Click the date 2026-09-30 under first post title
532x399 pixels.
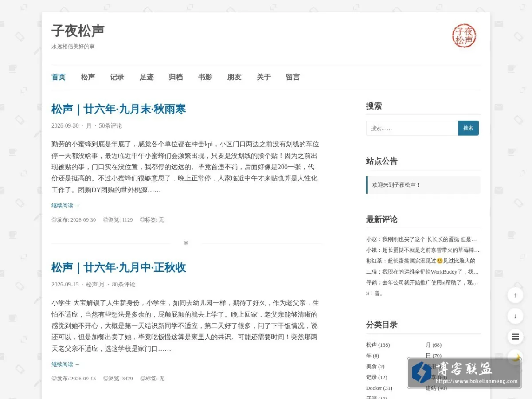pos(65,126)
